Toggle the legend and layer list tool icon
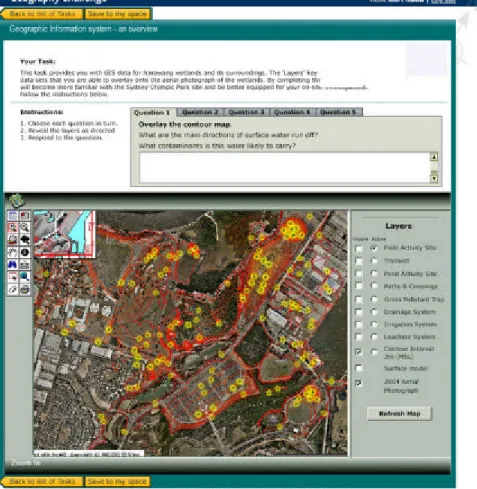The width and height of the screenshot is (477, 489). pyautogui.click(x=13, y=215)
